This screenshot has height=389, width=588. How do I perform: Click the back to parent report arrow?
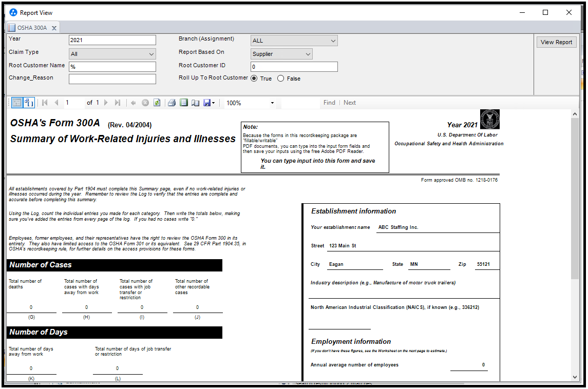click(x=134, y=103)
